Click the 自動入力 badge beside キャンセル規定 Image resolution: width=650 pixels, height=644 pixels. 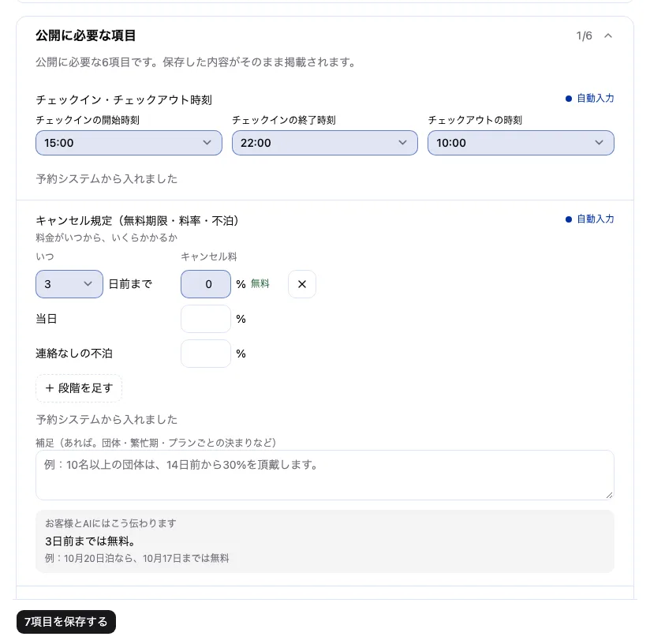(x=589, y=219)
